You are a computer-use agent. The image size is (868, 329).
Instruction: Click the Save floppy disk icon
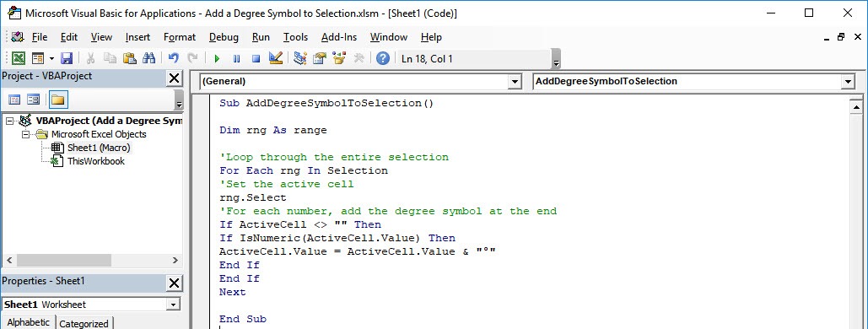[x=67, y=58]
